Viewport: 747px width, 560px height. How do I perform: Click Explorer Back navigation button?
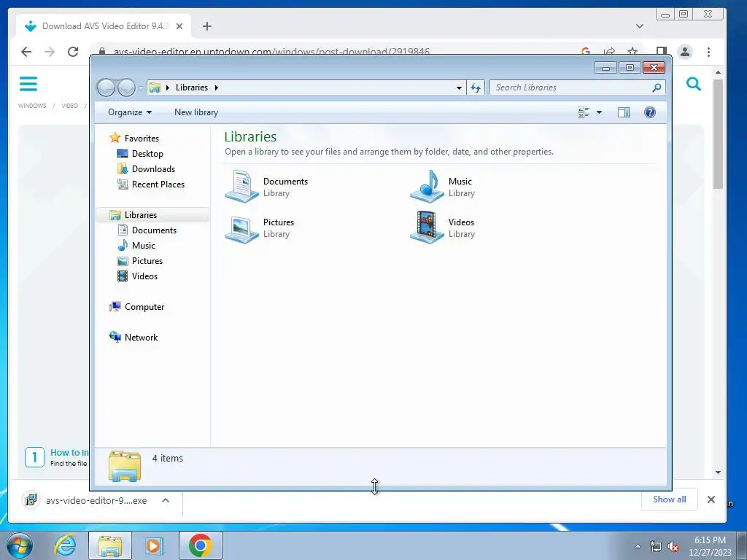pyautogui.click(x=105, y=87)
